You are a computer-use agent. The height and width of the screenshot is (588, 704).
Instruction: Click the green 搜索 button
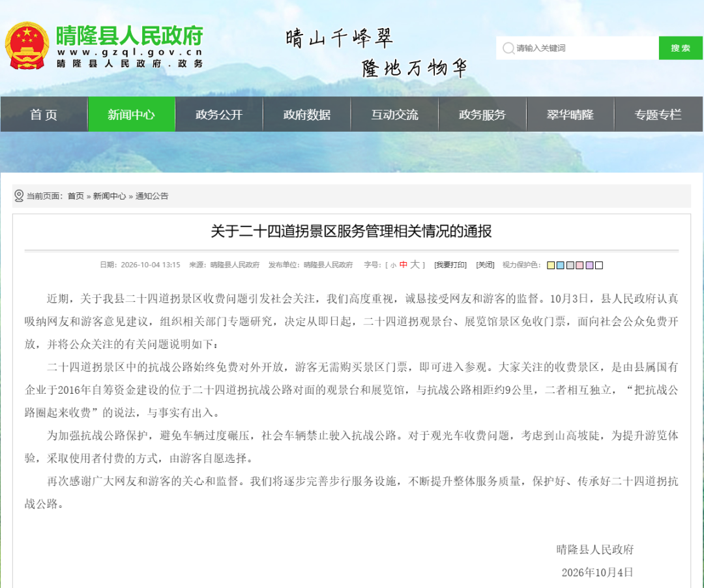click(680, 48)
